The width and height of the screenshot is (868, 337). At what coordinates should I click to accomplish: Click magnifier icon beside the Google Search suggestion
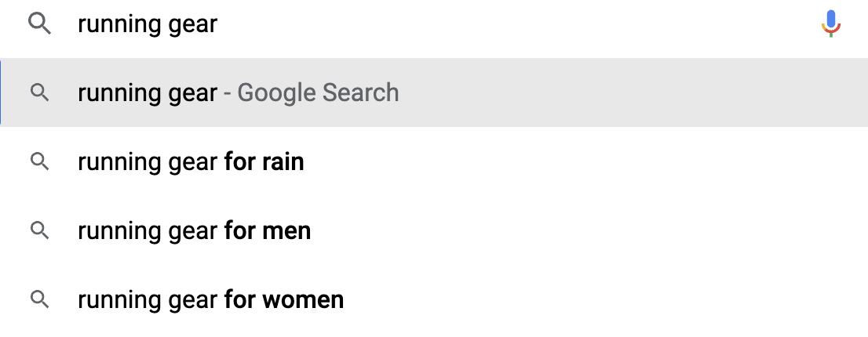tap(39, 92)
